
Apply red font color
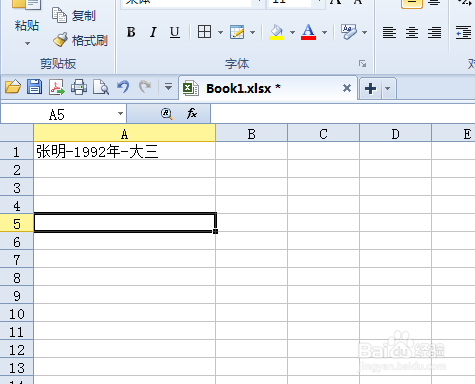[x=308, y=32]
